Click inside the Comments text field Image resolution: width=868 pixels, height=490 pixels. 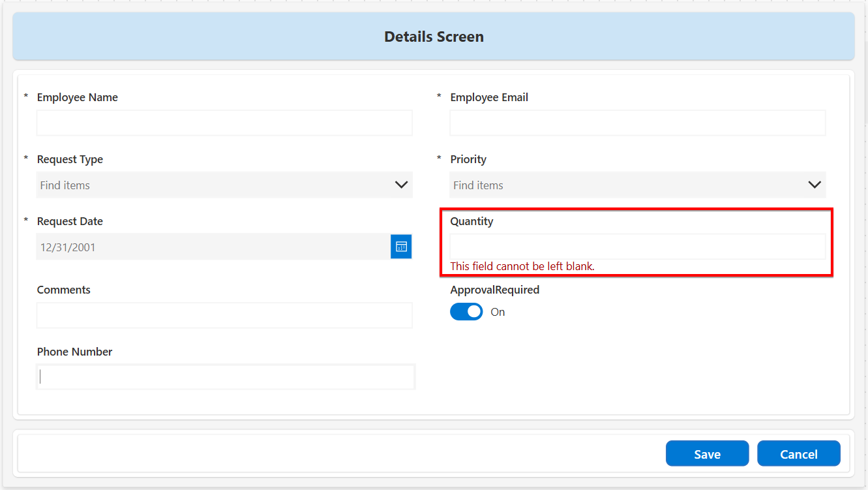(224, 315)
